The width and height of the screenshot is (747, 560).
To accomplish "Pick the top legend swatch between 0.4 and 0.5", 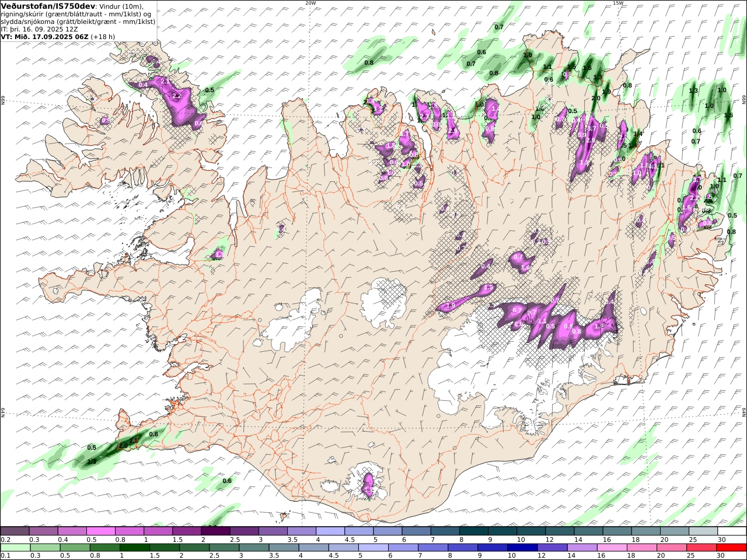I will point(72,531).
